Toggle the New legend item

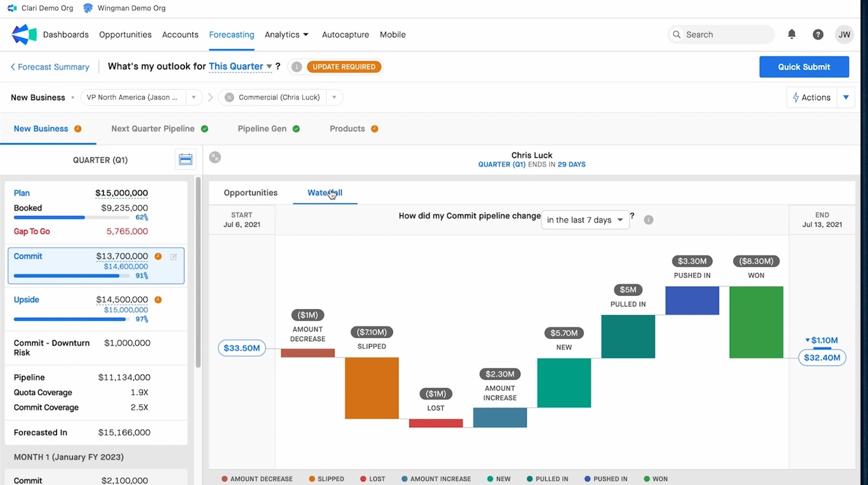(x=499, y=479)
